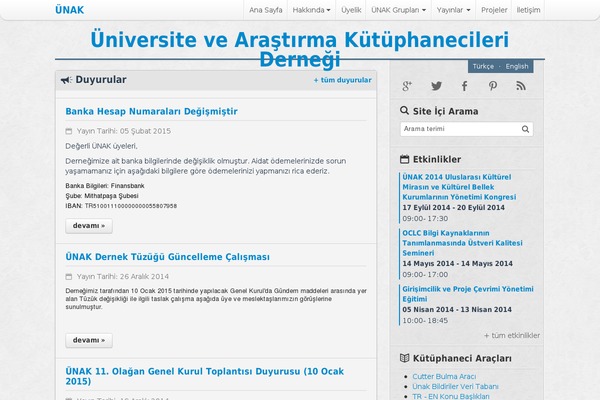The image size is (600, 400).
Task: Click the book icon beside Kütüphaneci Araçları
Action: pos(404,358)
